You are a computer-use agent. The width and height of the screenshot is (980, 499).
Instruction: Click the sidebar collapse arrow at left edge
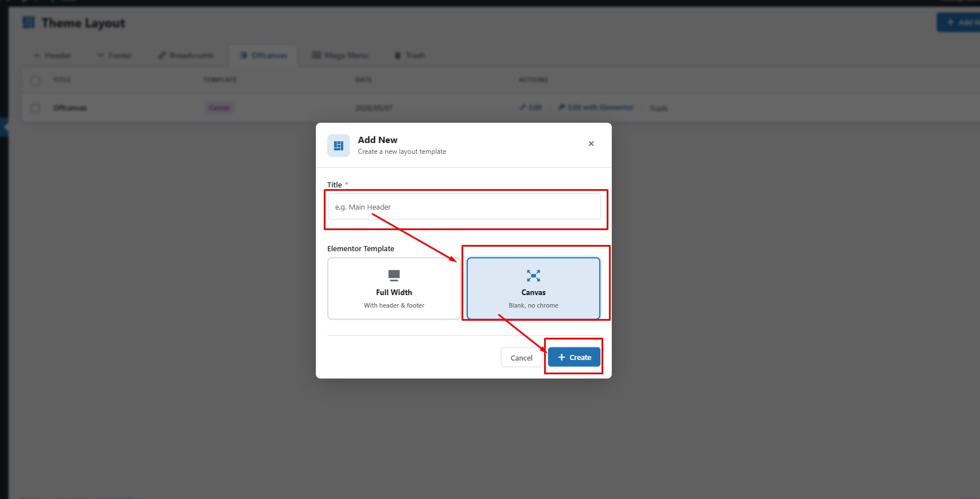[x=5, y=127]
